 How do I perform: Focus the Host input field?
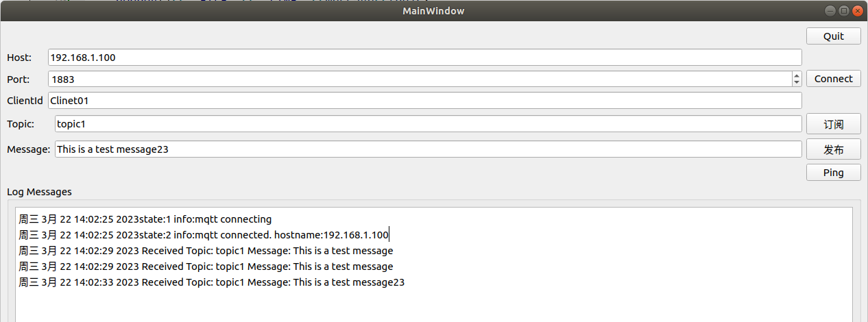tap(424, 58)
